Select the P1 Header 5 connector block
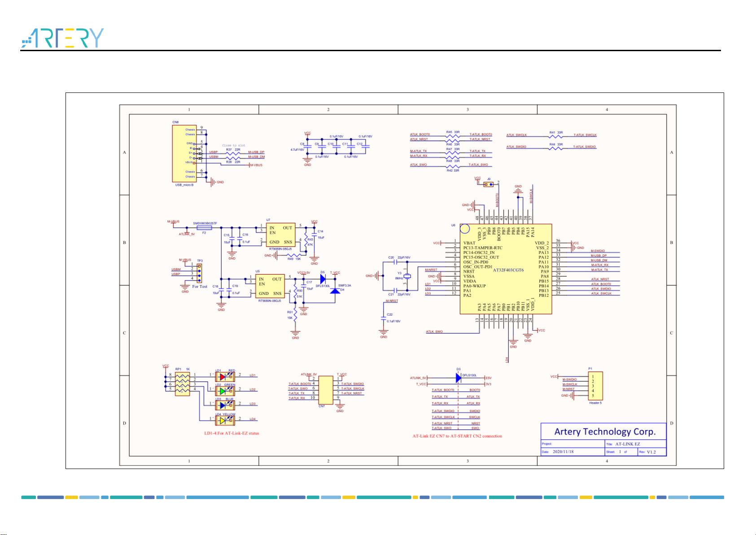756x535 pixels. click(x=595, y=386)
